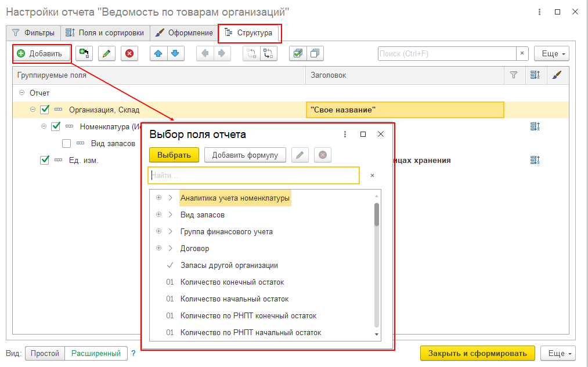Open the Оформление tab
This screenshot has height=367, width=588.
tap(184, 33)
